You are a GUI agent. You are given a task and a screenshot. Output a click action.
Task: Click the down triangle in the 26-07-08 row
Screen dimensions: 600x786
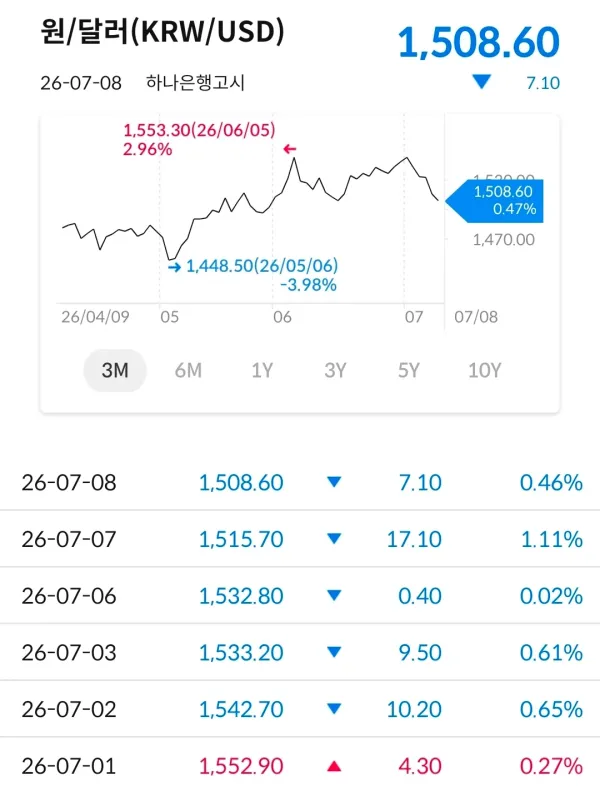coord(334,482)
